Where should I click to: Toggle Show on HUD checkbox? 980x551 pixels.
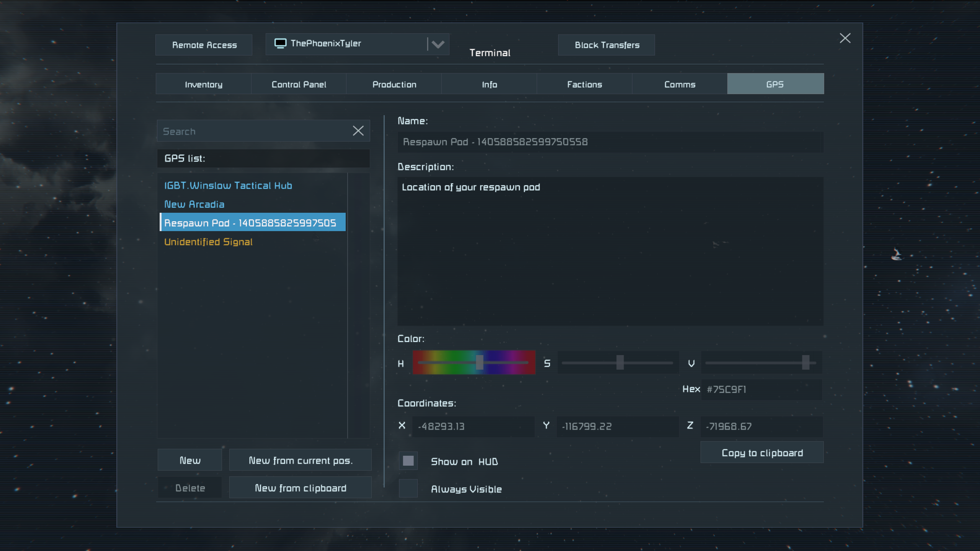tap(408, 461)
